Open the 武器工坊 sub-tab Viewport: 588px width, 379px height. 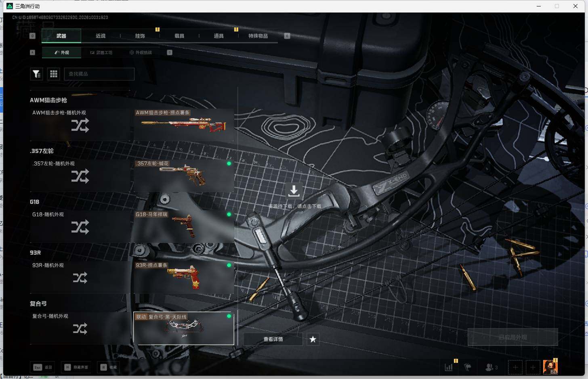101,52
